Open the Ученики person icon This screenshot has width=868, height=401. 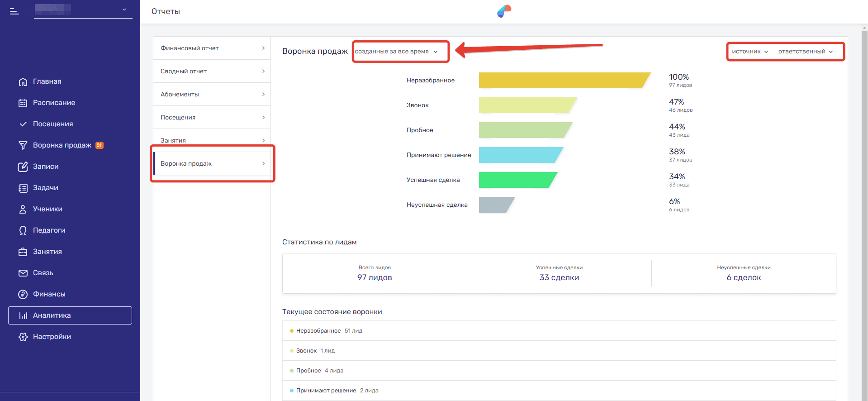pyautogui.click(x=23, y=210)
